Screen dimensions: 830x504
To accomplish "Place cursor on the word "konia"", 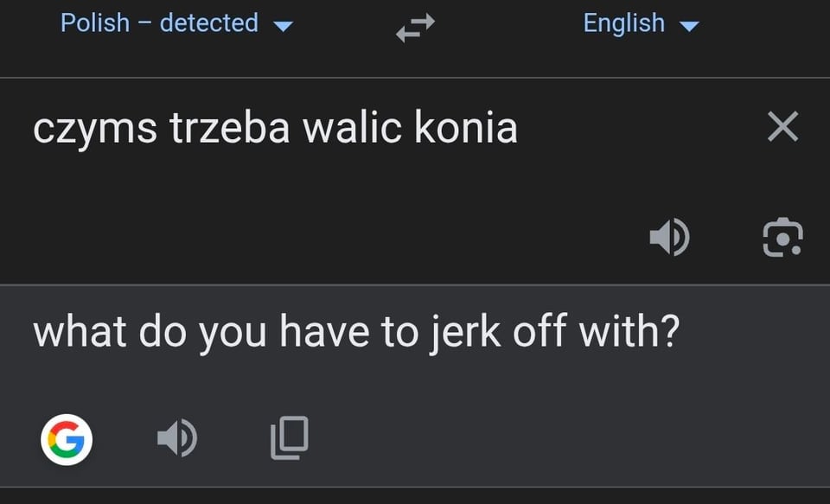I will (466, 128).
